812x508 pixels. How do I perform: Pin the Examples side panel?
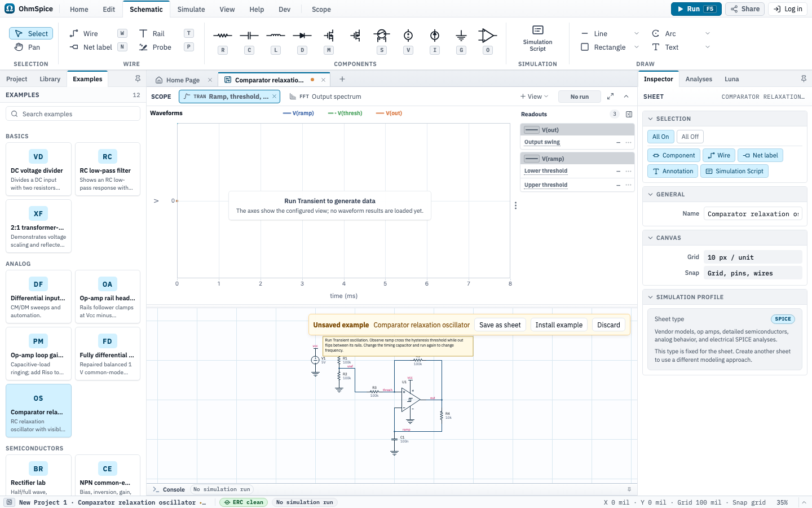tap(138, 78)
